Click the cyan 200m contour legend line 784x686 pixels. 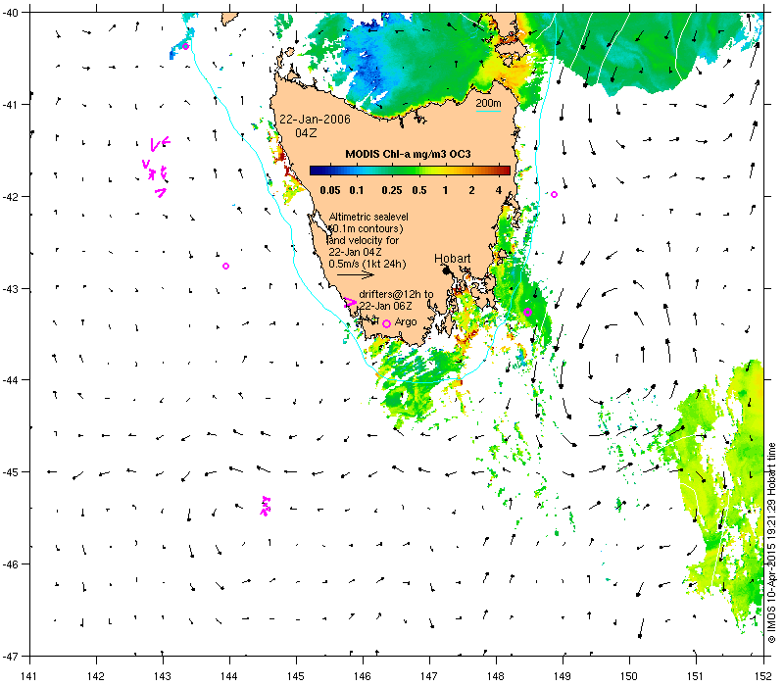pos(488,111)
